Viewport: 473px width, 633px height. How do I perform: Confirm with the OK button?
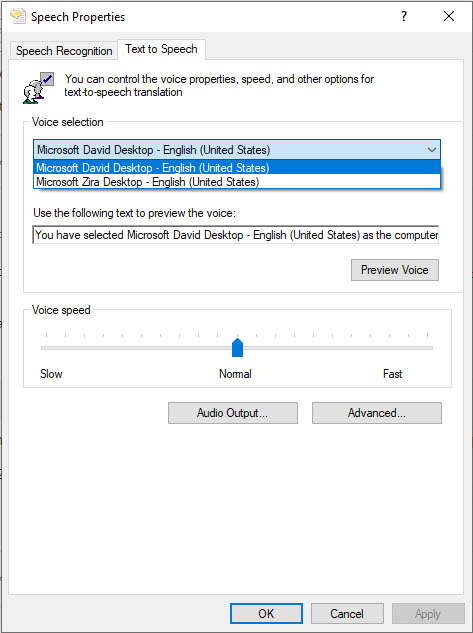(x=266, y=614)
